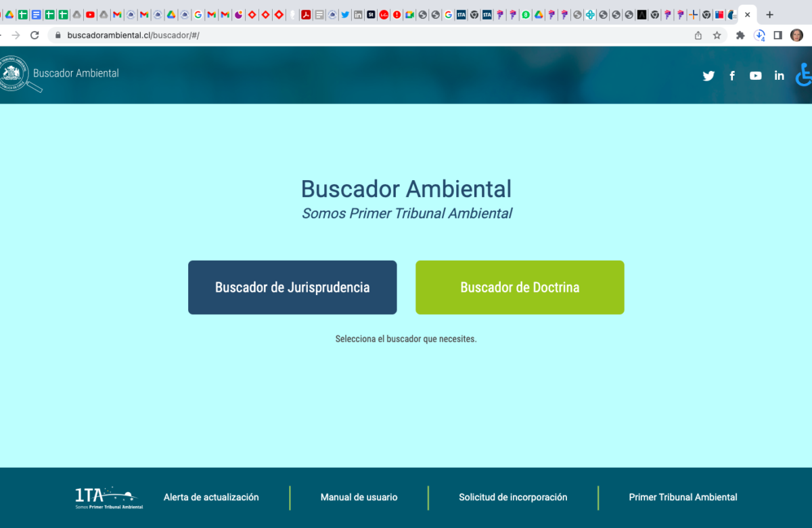Open the YouTube link in the header
The width and height of the screenshot is (812, 528).
[756, 76]
